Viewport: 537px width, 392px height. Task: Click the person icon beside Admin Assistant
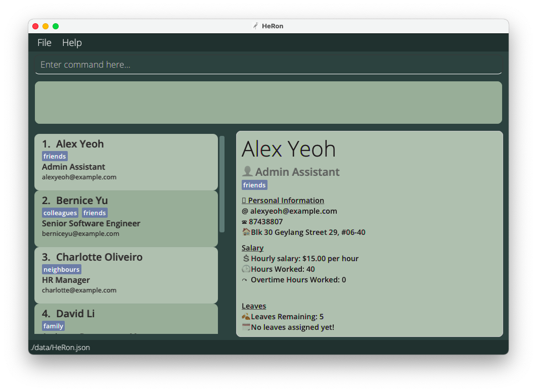click(x=247, y=172)
